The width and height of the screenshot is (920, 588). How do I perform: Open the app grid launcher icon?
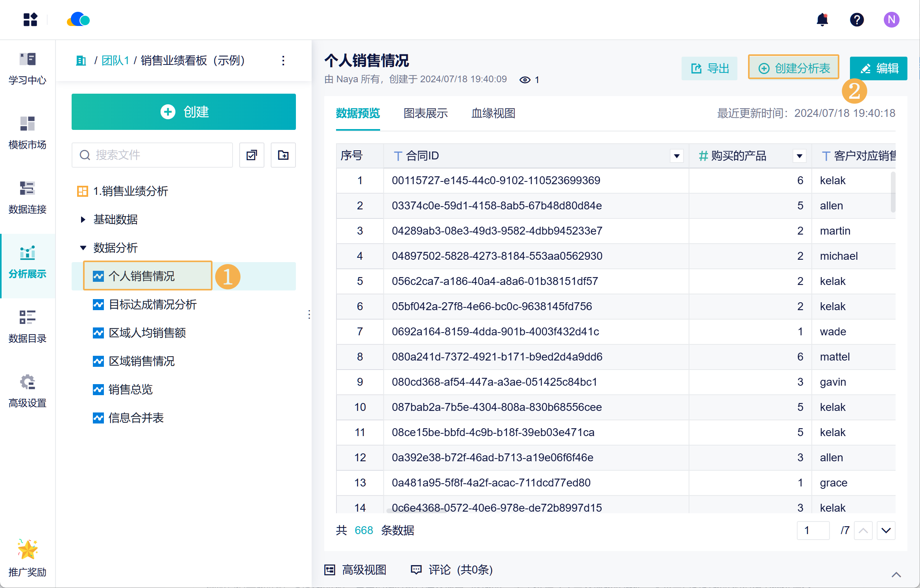coord(30,20)
